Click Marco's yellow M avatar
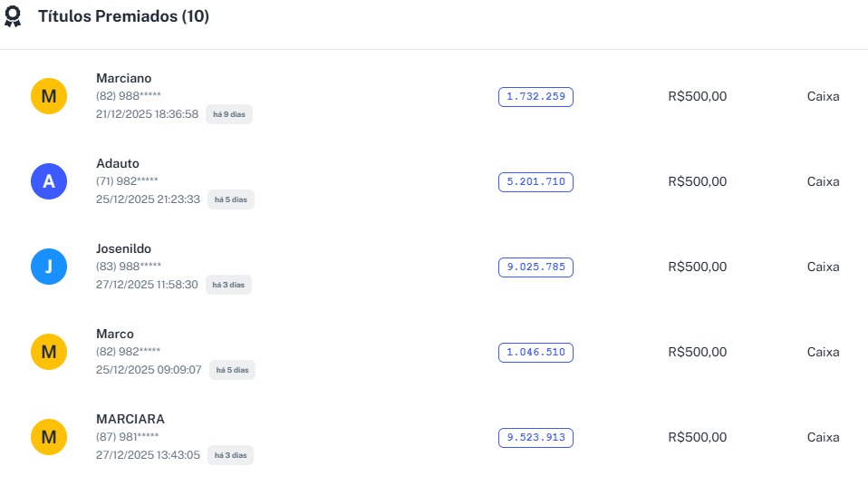The image size is (868, 486). click(49, 352)
